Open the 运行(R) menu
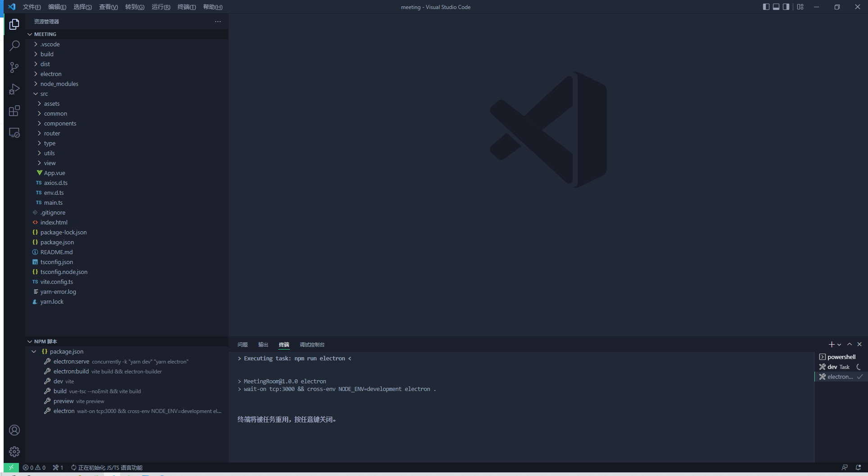Viewport: 868px width, 476px height. point(161,7)
